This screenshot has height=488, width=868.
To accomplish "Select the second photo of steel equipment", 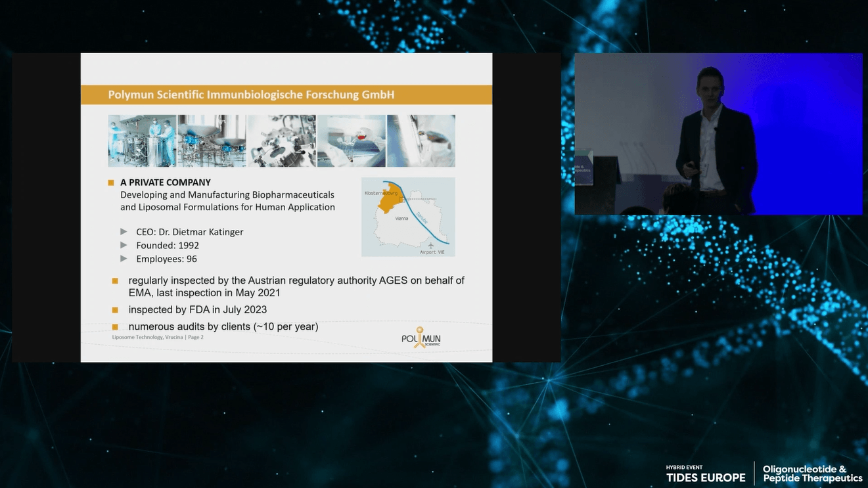I will tap(212, 141).
